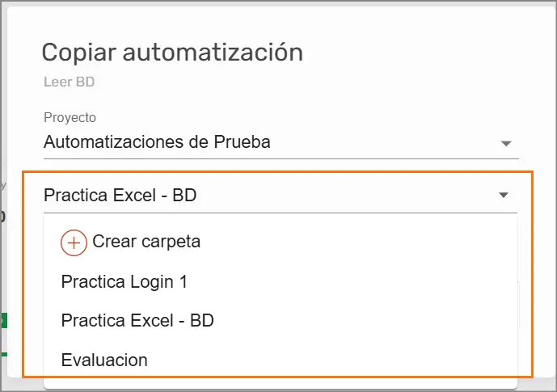Select the Evaluacion folder option
557x392 pixels.
[104, 360]
